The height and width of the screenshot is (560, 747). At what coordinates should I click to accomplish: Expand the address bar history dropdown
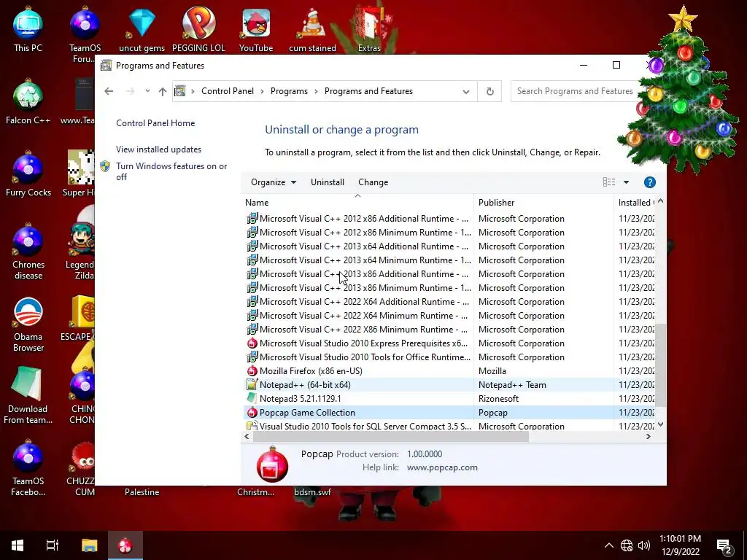click(466, 91)
